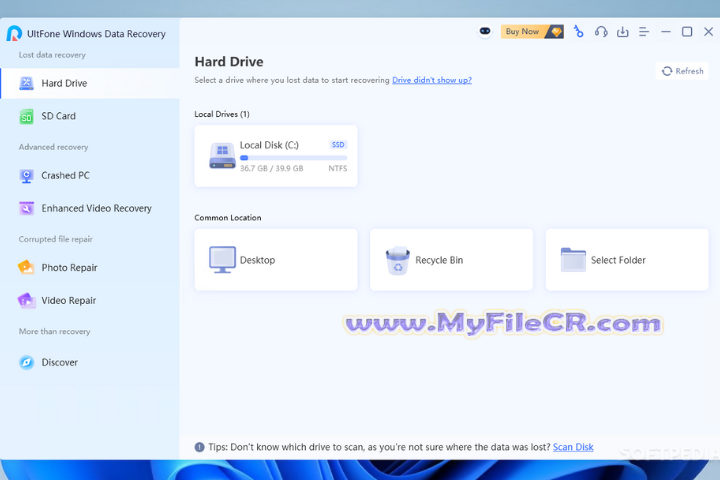Choose the Desktop location card
Screen dimensions: 720x480
click(x=276, y=260)
